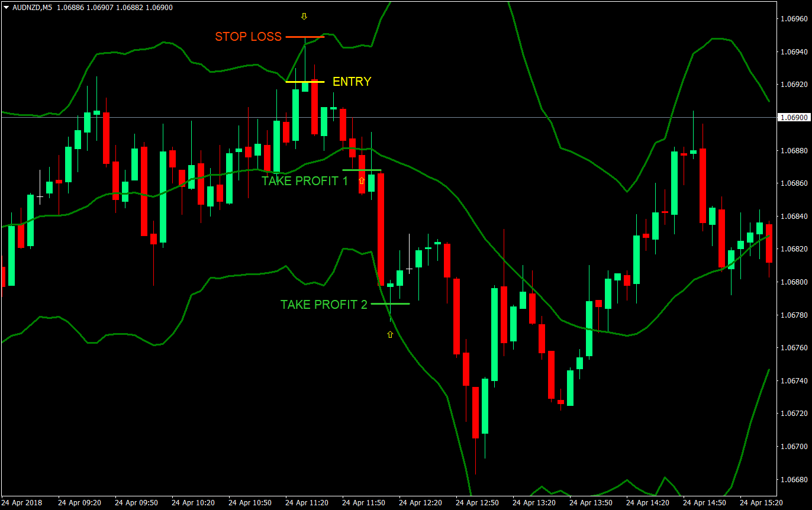812x510 pixels.
Task: Click the 1.06860 price axis label
Action: pyautogui.click(x=794, y=183)
